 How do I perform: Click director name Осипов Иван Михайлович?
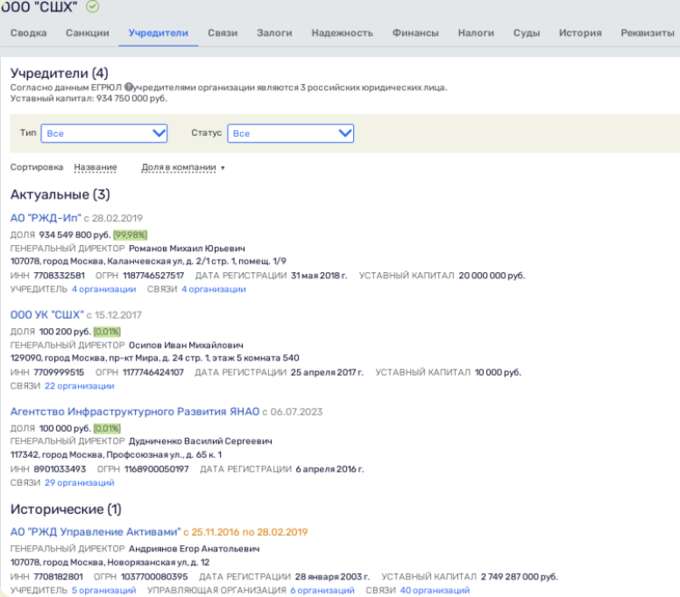[x=186, y=345]
